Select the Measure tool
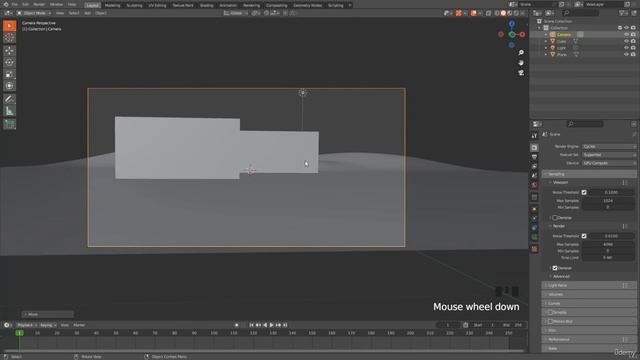Screen dimensions: 640x360 point(9,111)
